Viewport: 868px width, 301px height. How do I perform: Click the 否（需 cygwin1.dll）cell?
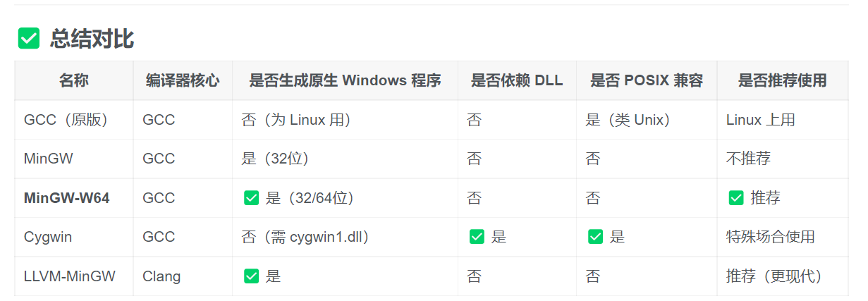click(x=305, y=237)
